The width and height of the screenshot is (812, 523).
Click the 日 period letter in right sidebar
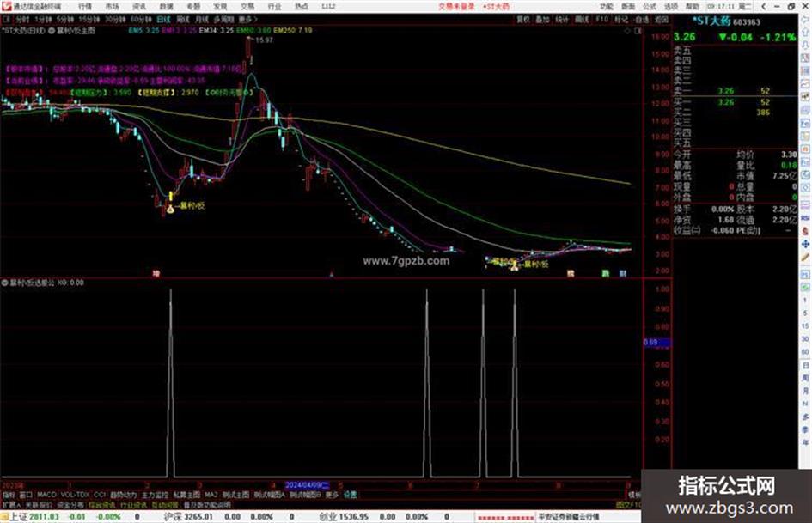[x=805, y=366]
